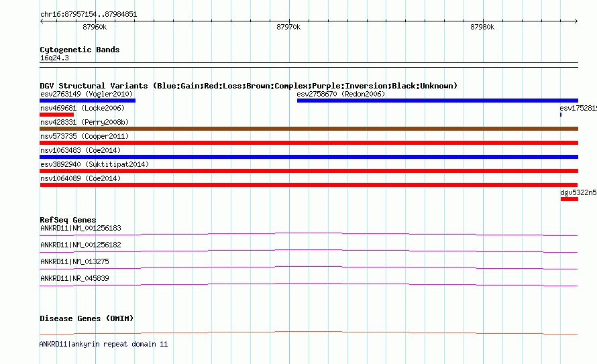Screen dimensions: 597x364
Task: Click the red bar under esv3892940
Action: pyautogui.click(x=309, y=171)
